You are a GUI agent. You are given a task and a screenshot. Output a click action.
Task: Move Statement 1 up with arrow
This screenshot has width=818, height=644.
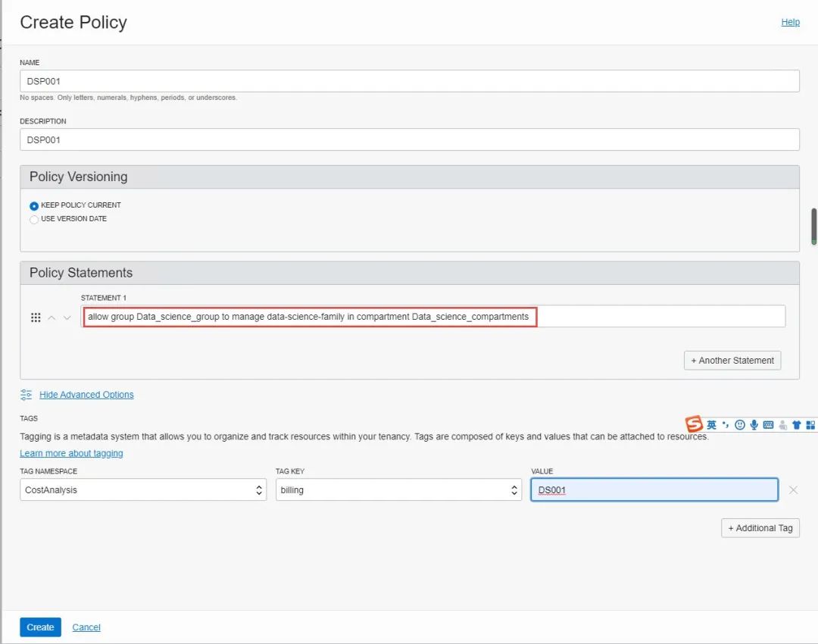point(52,317)
